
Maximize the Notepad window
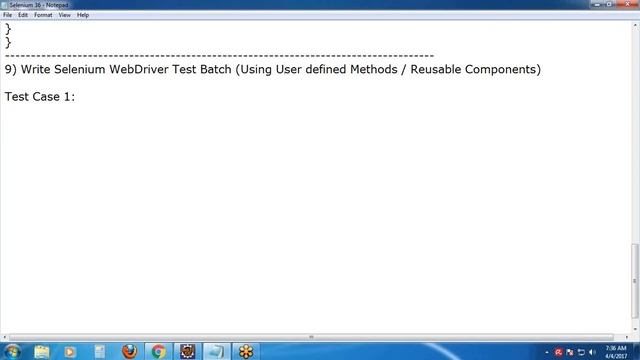point(609,4)
